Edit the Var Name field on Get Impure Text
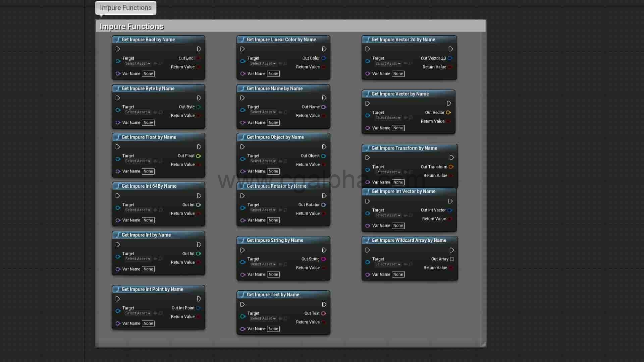This screenshot has width=644, height=362. tap(273, 329)
